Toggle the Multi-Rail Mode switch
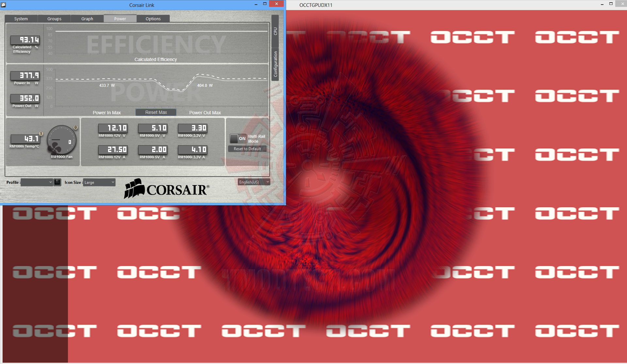This screenshot has width=627, height=364. tap(238, 138)
